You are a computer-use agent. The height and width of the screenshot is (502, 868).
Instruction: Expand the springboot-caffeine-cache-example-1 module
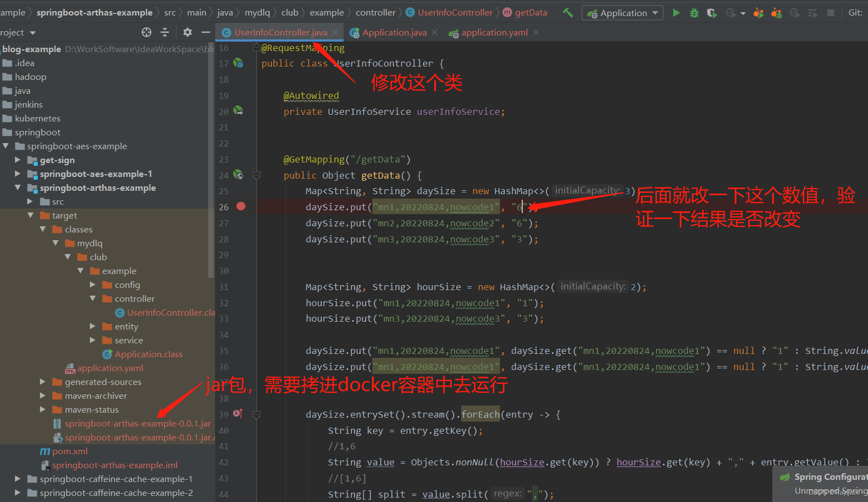tap(18, 479)
